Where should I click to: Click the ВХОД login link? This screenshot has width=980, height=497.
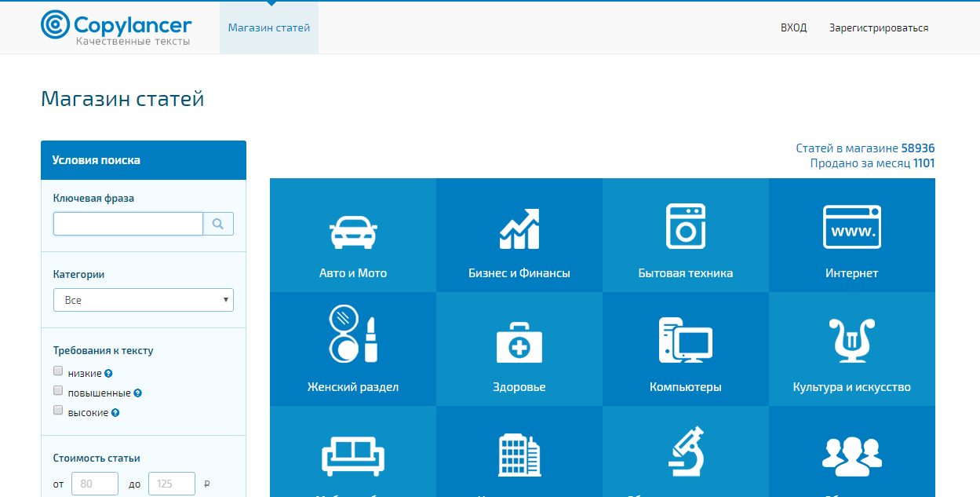[x=793, y=28]
